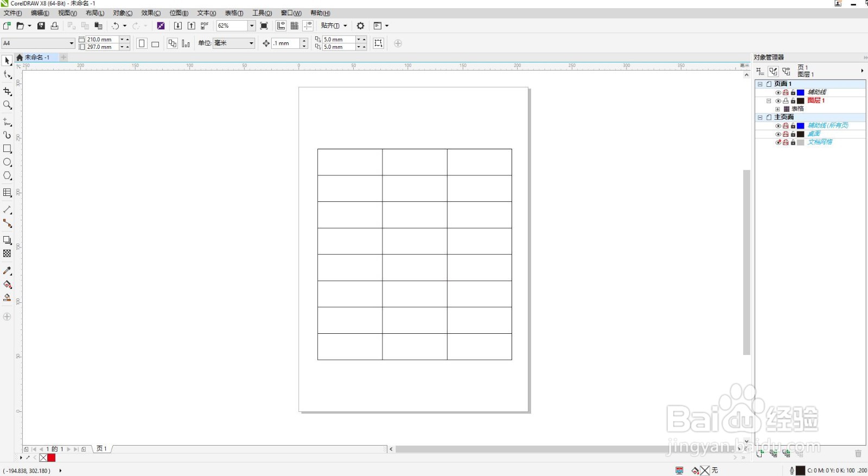Open the 效果(C) menu
868x476 pixels.
click(x=151, y=13)
